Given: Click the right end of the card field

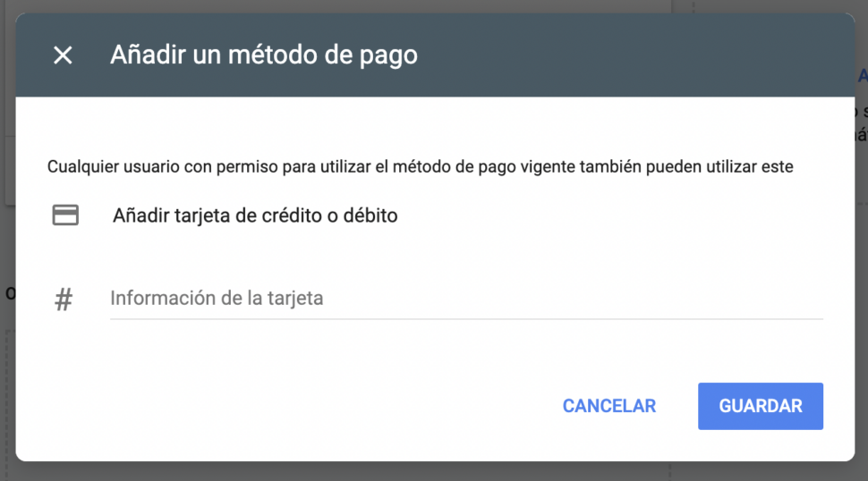Looking at the screenshot, I should pyautogui.click(x=803, y=299).
